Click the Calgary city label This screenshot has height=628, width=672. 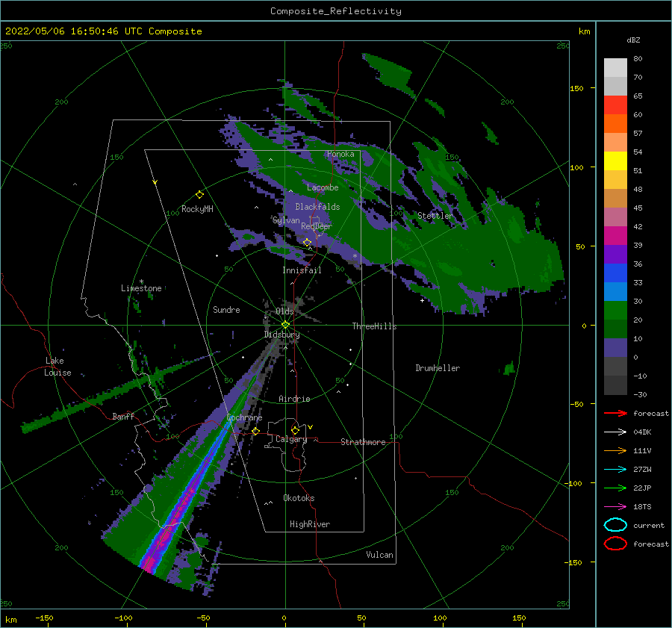pyautogui.click(x=291, y=439)
